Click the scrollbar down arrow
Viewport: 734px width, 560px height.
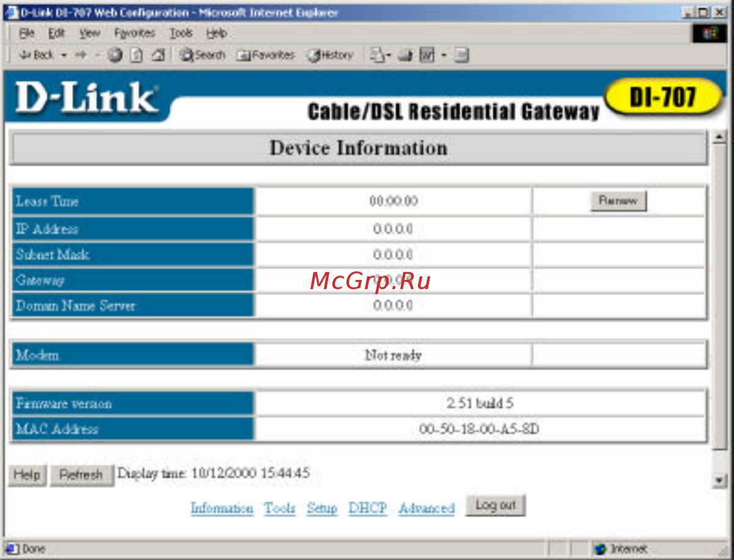click(719, 481)
